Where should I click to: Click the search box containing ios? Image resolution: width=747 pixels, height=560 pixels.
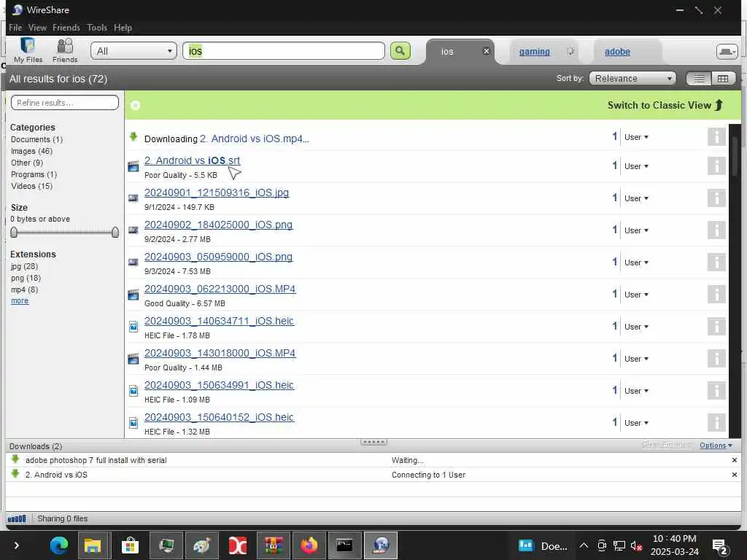284,51
